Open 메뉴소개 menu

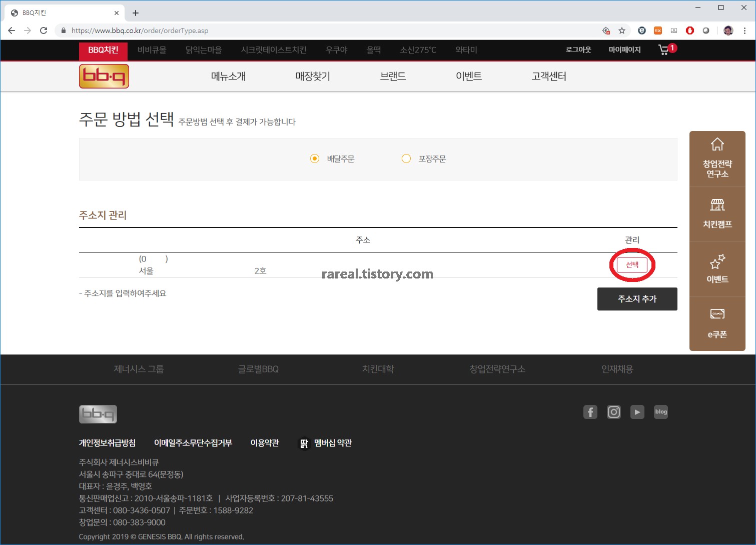pos(229,76)
